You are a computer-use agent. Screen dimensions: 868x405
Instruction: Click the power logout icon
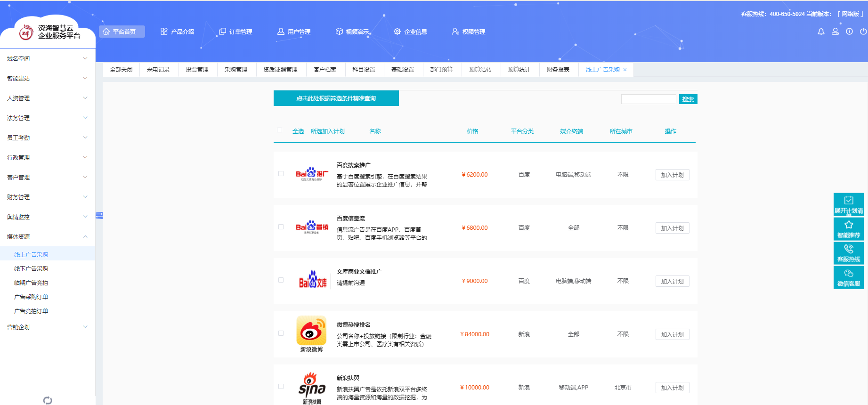pyautogui.click(x=863, y=32)
